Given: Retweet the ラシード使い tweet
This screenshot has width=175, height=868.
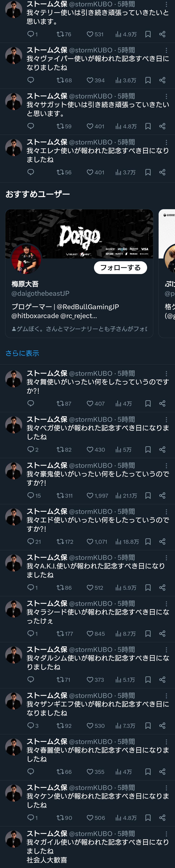Looking at the screenshot, I should (x=61, y=633).
